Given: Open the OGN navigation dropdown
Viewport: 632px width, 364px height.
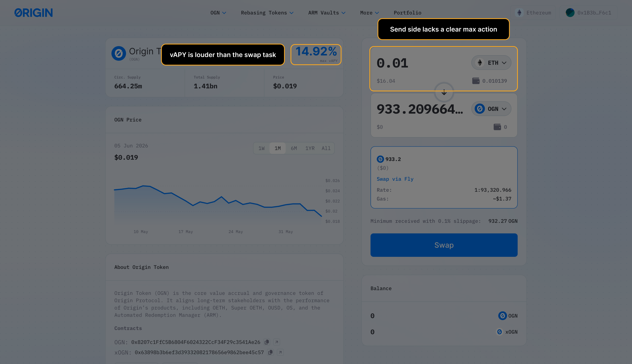Looking at the screenshot, I should (218, 13).
